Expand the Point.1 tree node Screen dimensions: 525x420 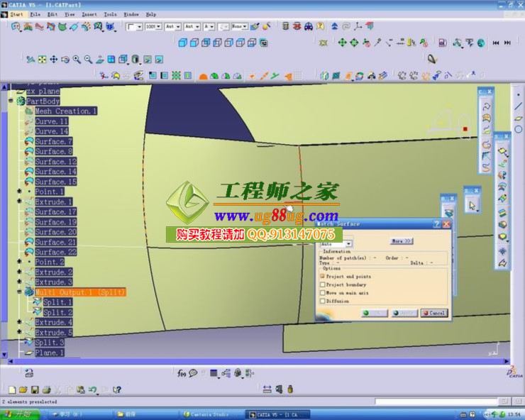pos(19,191)
